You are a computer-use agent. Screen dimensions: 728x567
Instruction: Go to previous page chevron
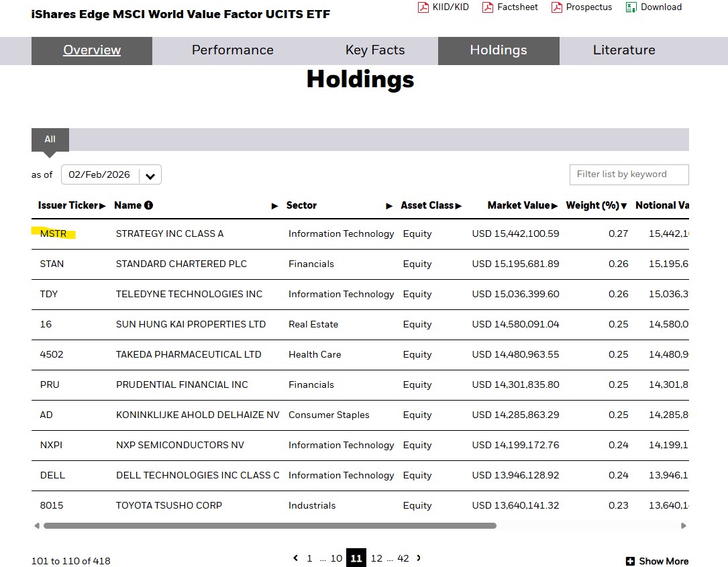pyautogui.click(x=296, y=558)
